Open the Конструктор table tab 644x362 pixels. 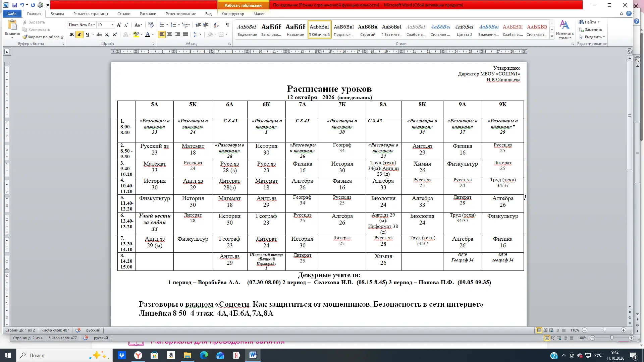click(233, 14)
